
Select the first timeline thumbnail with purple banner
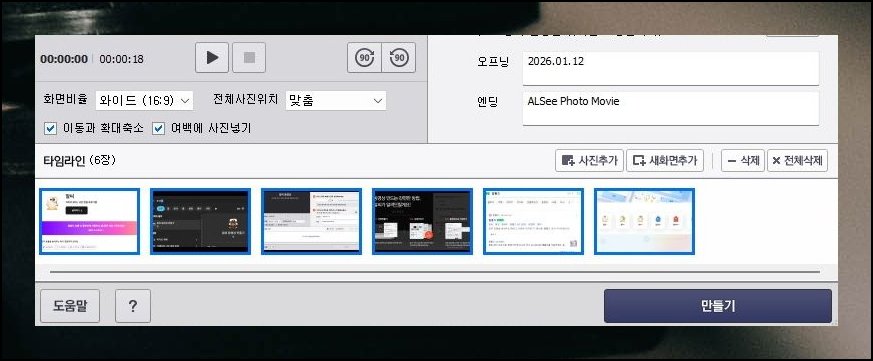click(x=89, y=221)
